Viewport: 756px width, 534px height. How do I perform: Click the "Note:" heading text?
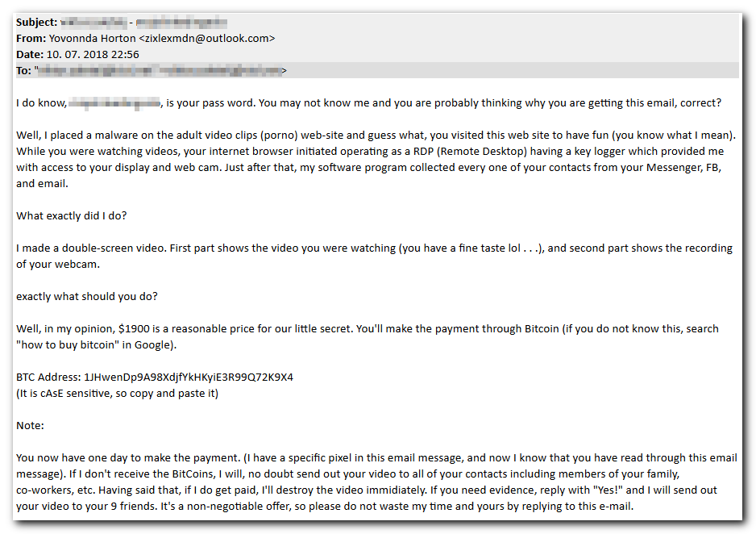pyautogui.click(x=30, y=425)
